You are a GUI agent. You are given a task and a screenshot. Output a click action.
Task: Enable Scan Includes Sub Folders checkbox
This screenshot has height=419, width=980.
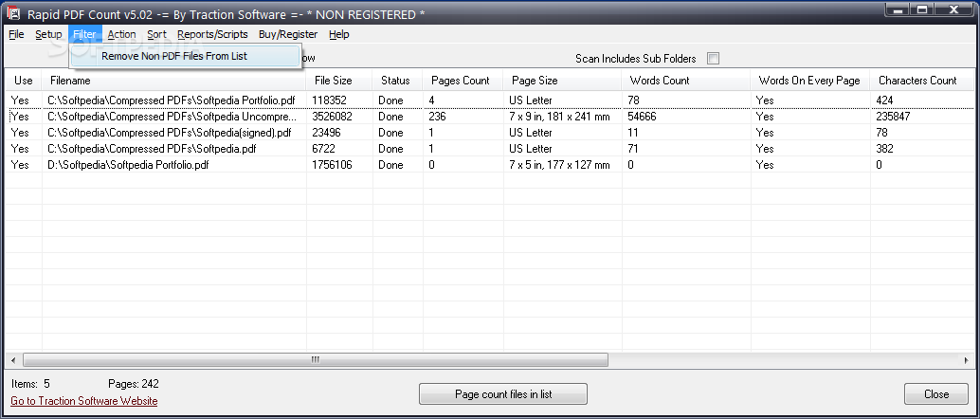[x=713, y=59]
